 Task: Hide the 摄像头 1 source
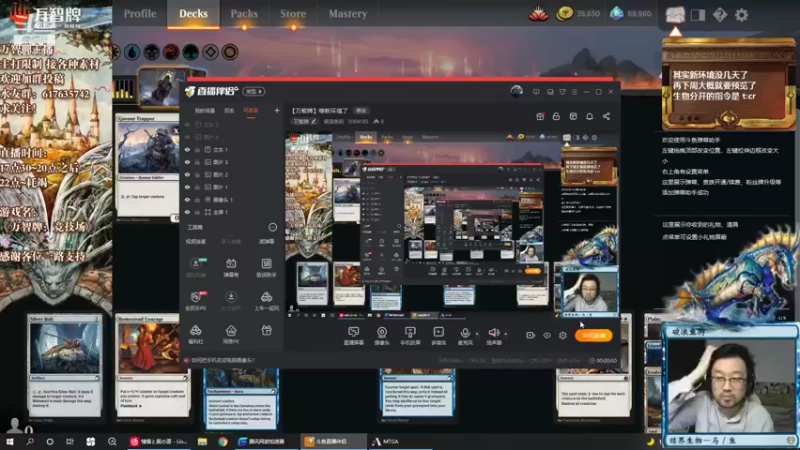(x=187, y=199)
